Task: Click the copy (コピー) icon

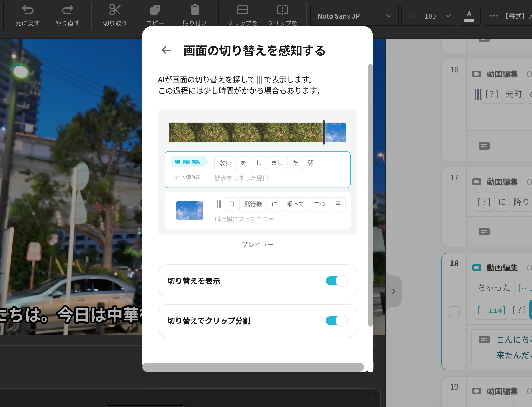Action: (x=155, y=10)
